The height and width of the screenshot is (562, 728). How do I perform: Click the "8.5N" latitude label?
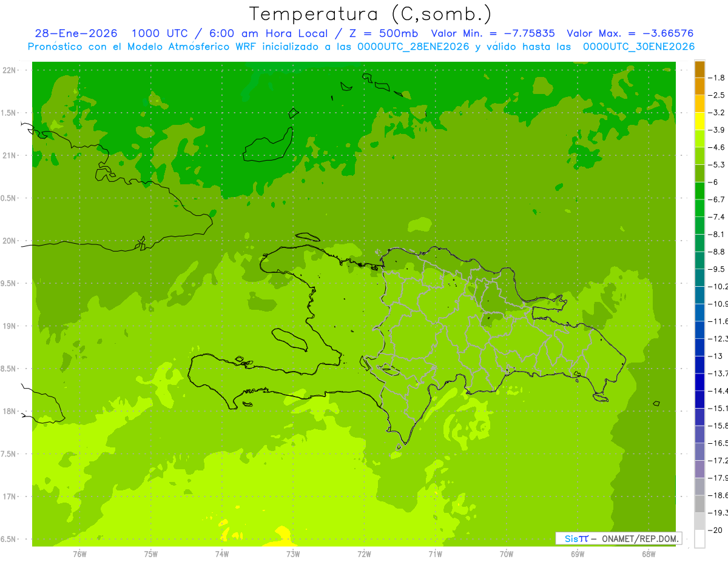pyautogui.click(x=9, y=369)
